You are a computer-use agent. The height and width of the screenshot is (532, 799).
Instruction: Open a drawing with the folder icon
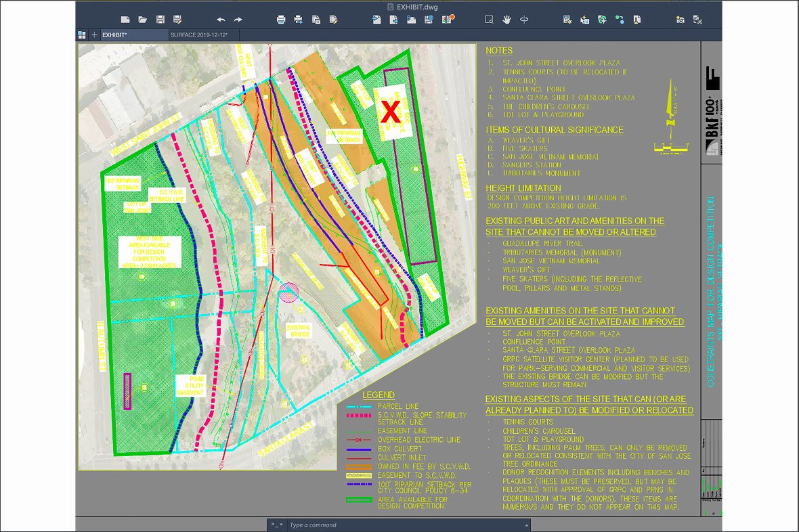coord(143,20)
